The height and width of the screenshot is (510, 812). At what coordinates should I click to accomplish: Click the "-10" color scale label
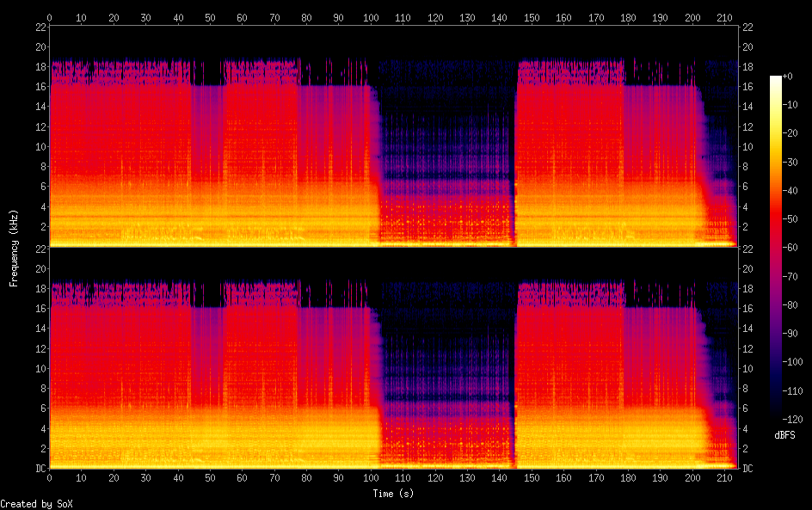[790, 105]
